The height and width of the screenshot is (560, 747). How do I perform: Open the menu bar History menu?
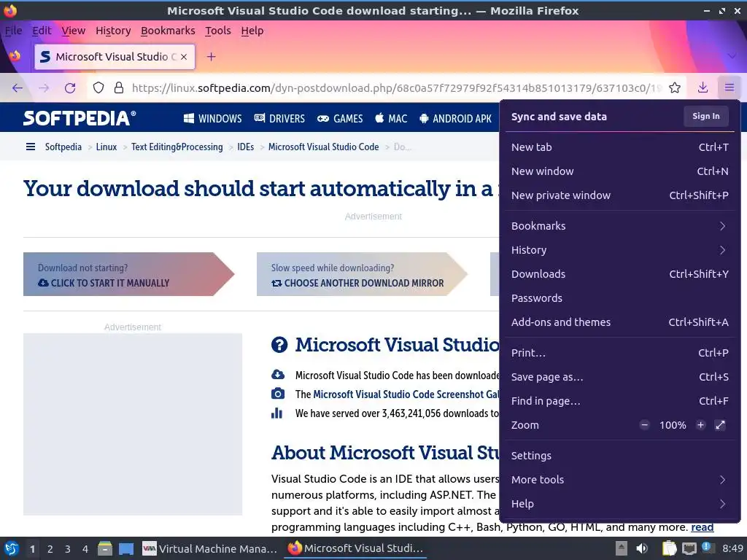113,31
